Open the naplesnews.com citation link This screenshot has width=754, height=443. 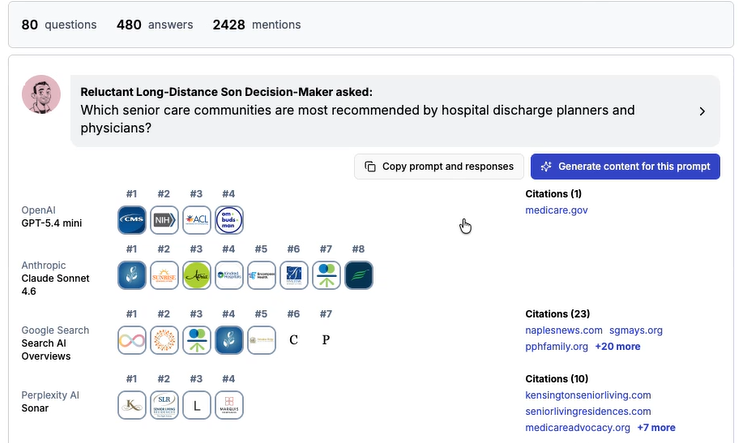click(x=564, y=330)
